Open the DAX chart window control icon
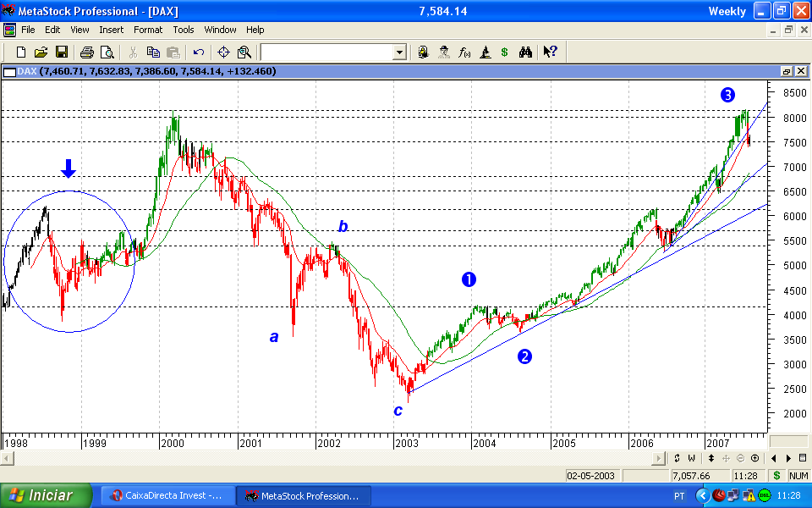Image resolution: width=812 pixels, height=508 pixels. 9,71
